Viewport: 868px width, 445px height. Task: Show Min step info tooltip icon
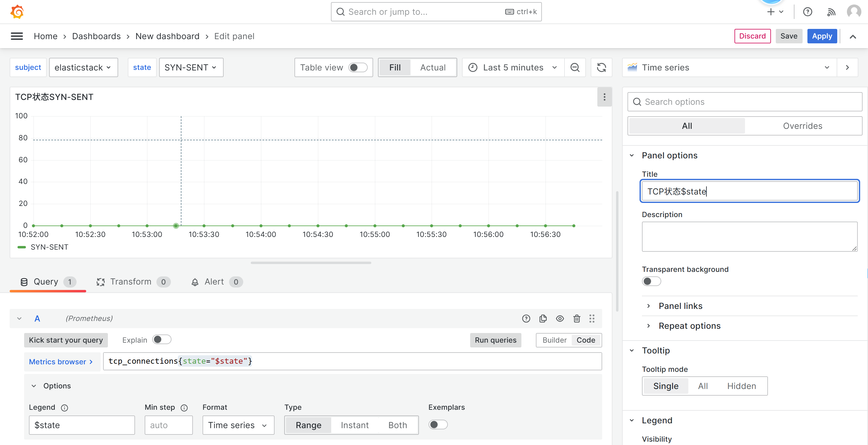(184, 408)
